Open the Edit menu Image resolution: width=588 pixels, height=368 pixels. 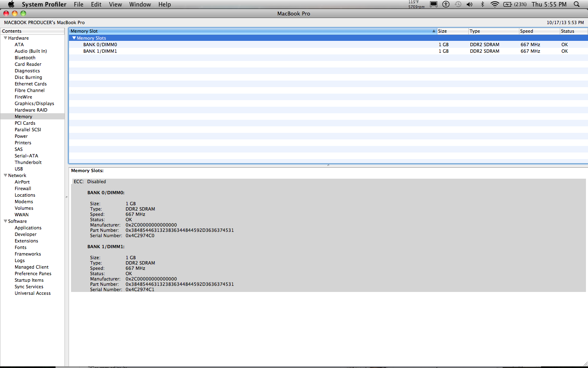96,4
